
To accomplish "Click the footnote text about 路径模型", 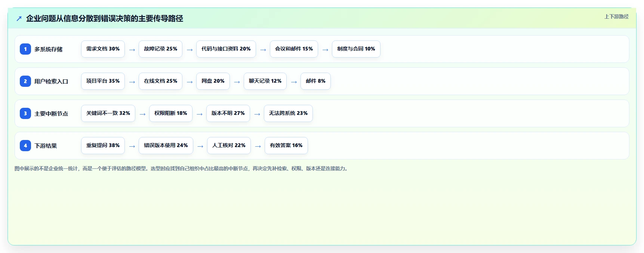I will click(x=182, y=169).
